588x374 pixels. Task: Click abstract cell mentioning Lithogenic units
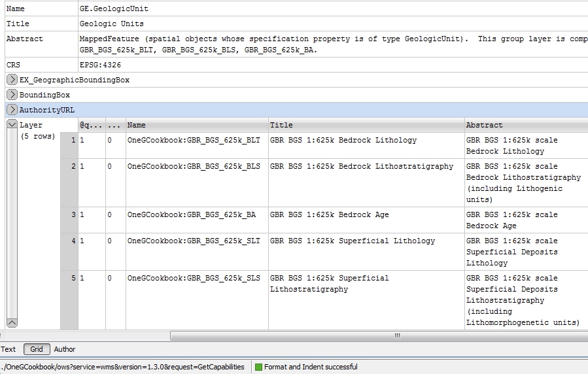pyautogui.click(x=527, y=182)
